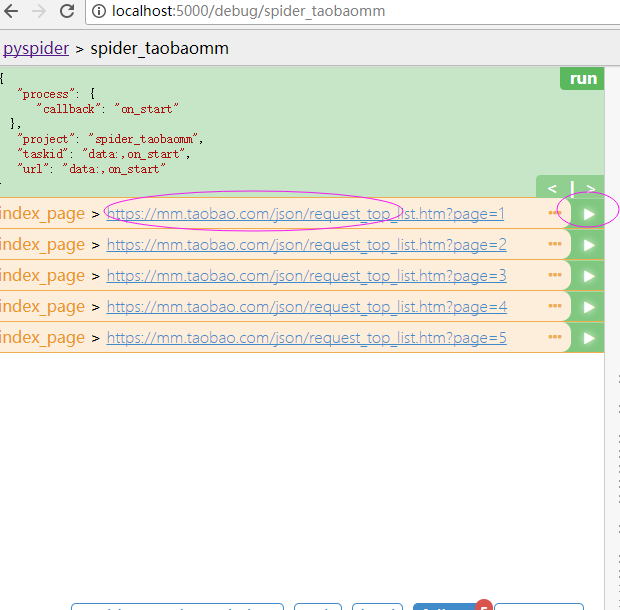The width and height of the screenshot is (620, 610).
Task: Expand details dots on page=1 row
Action: 555,213
